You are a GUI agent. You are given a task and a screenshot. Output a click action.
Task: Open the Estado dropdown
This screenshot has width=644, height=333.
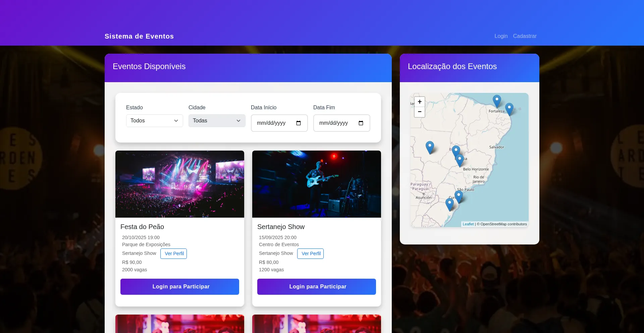tap(155, 121)
